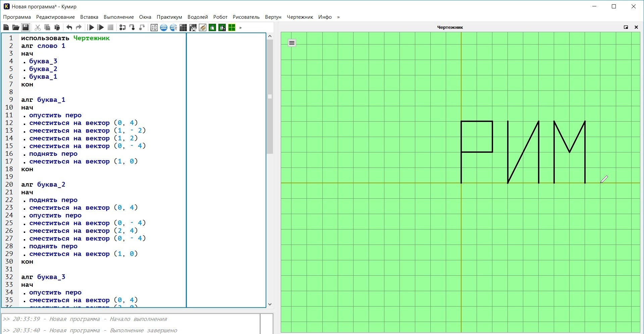Run program in step-by-step film mode
Screen dimensions: 644x334
click(x=100, y=27)
